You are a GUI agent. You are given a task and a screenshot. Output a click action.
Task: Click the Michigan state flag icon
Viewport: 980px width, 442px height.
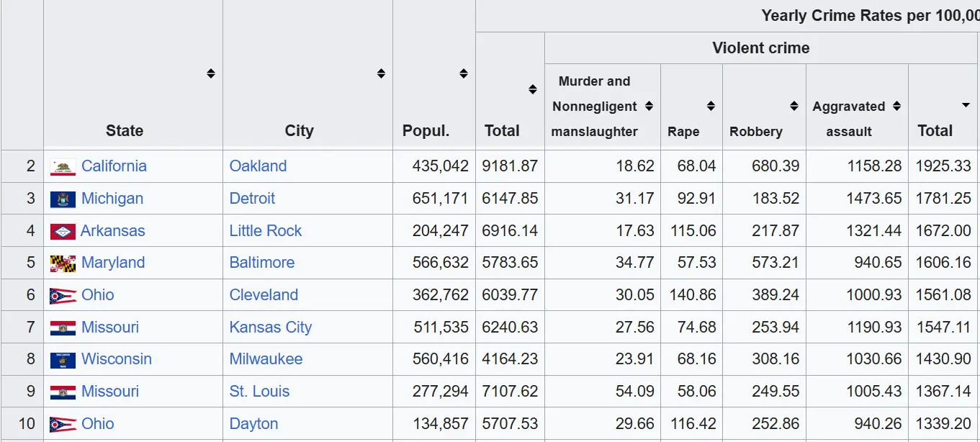63,199
